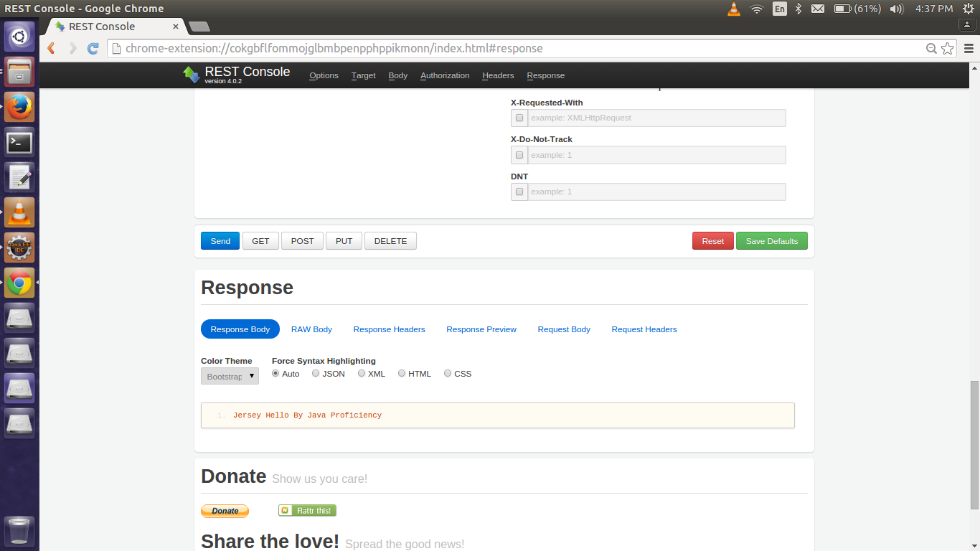Open VLC media player from the dock
980x551 pixels.
19,212
